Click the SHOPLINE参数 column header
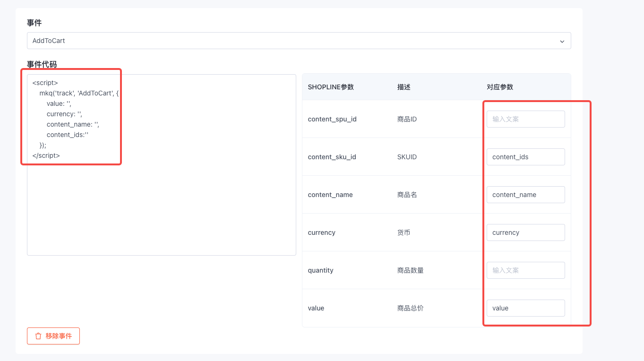This screenshot has height=361, width=644. (x=331, y=87)
